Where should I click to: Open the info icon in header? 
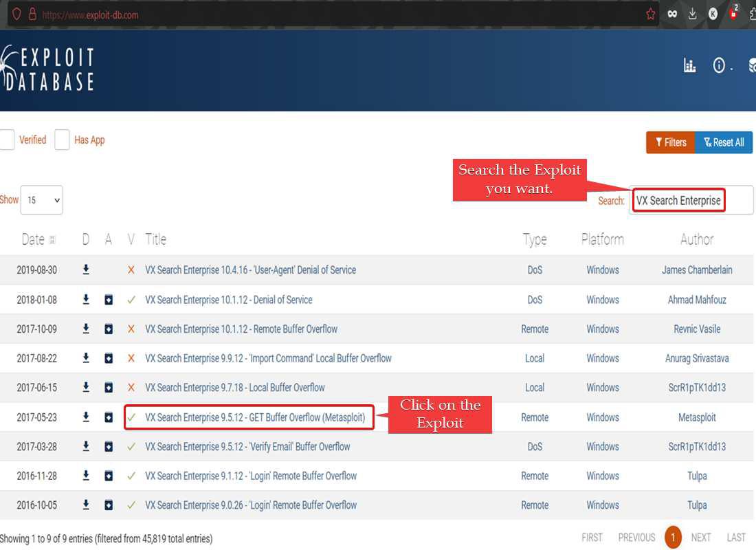click(719, 65)
